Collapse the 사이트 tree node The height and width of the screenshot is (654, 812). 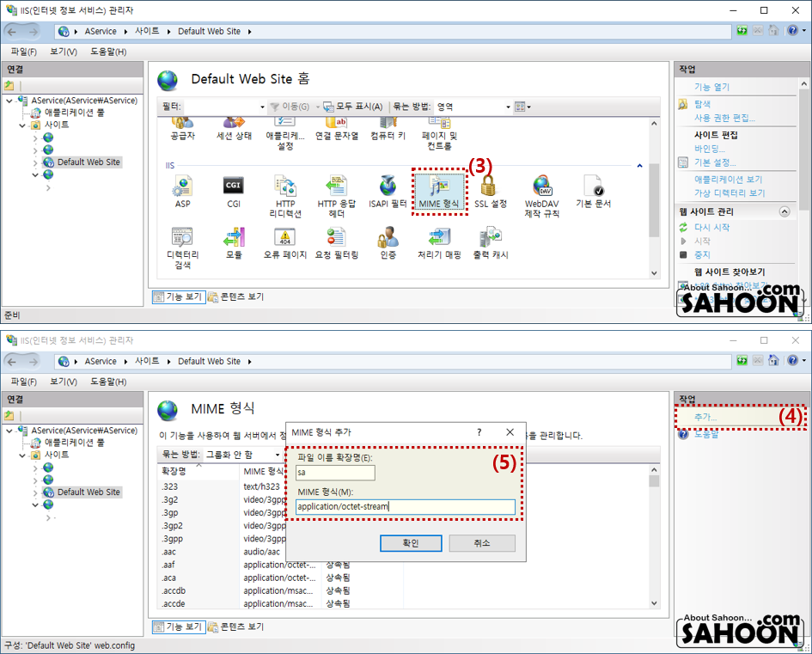[23, 125]
